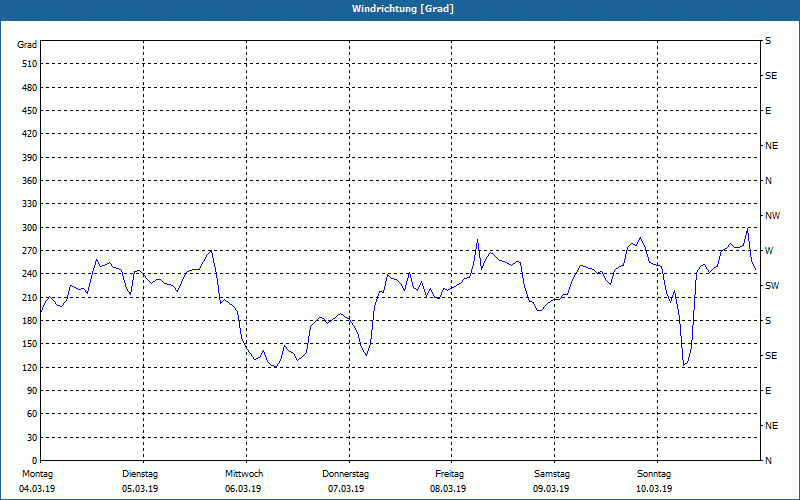The height and width of the screenshot is (500, 800).
Task: Click the 270 degree axis label
Action: (30, 251)
